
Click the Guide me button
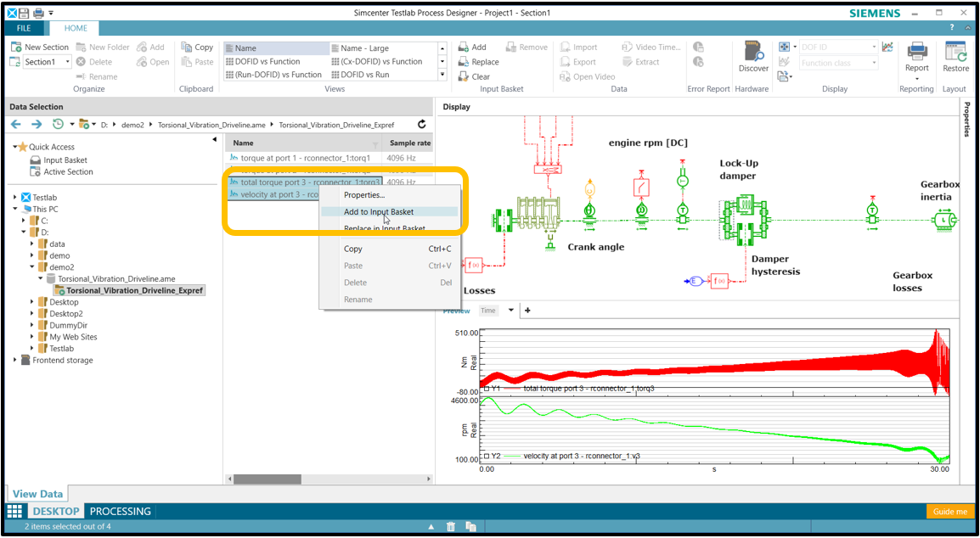click(950, 512)
